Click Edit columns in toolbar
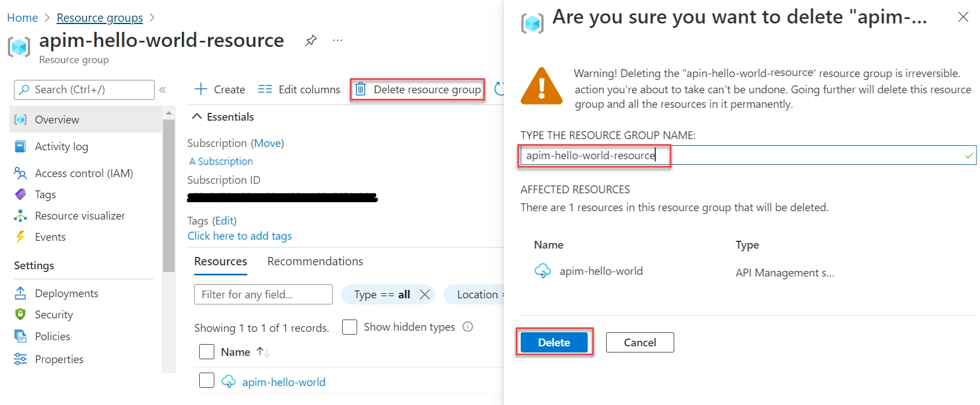 (x=299, y=89)
